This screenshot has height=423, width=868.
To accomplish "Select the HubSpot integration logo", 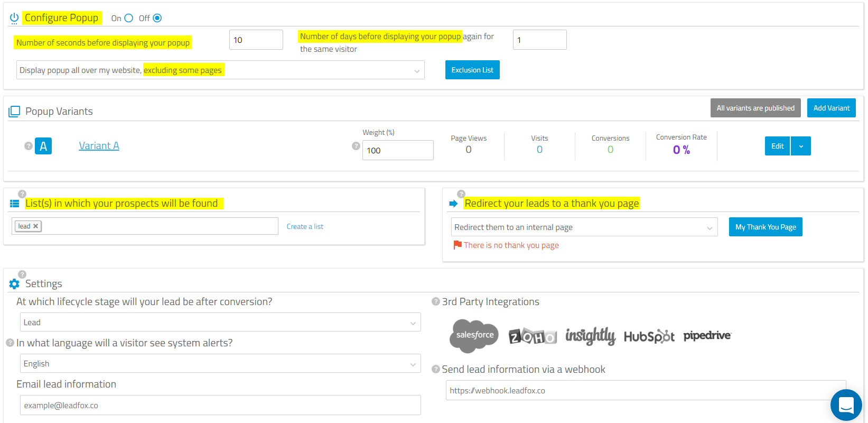I will coord(649,337).
